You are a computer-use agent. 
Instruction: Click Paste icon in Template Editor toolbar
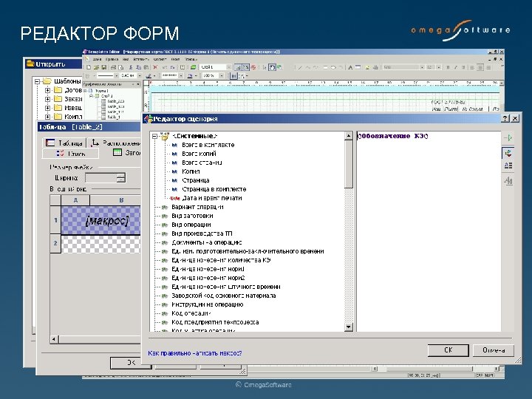pyautogui.click(x=146, y=67)
